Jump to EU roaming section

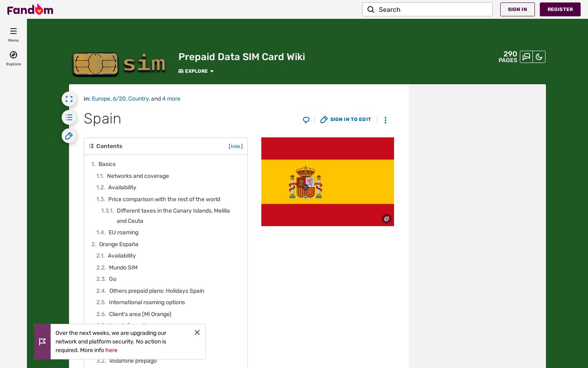click(x=123, y=232)
